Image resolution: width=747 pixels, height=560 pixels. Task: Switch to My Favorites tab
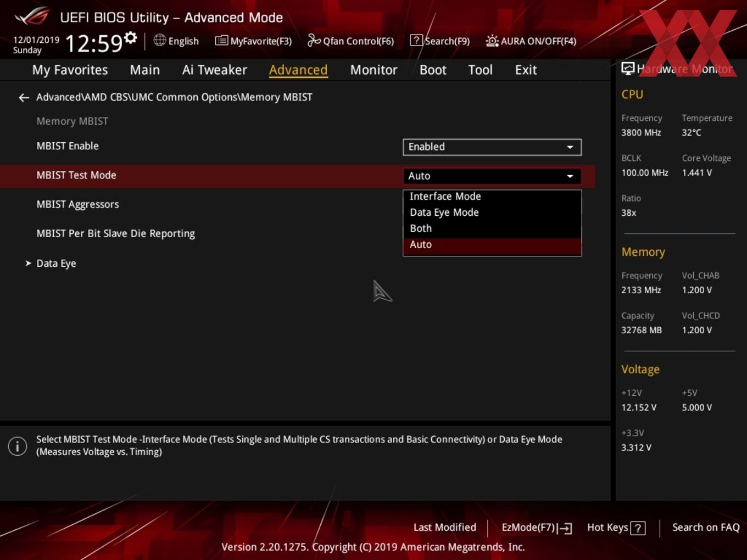(70, 70)
